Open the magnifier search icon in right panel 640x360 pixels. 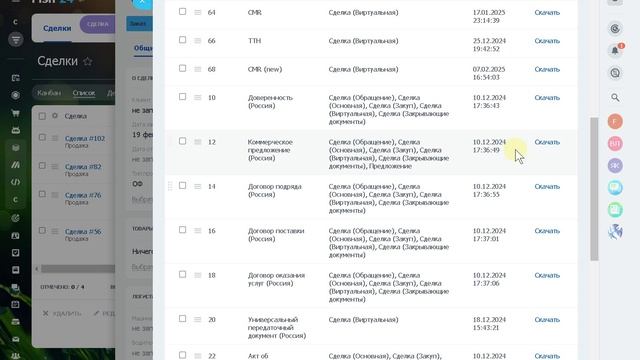615,97
